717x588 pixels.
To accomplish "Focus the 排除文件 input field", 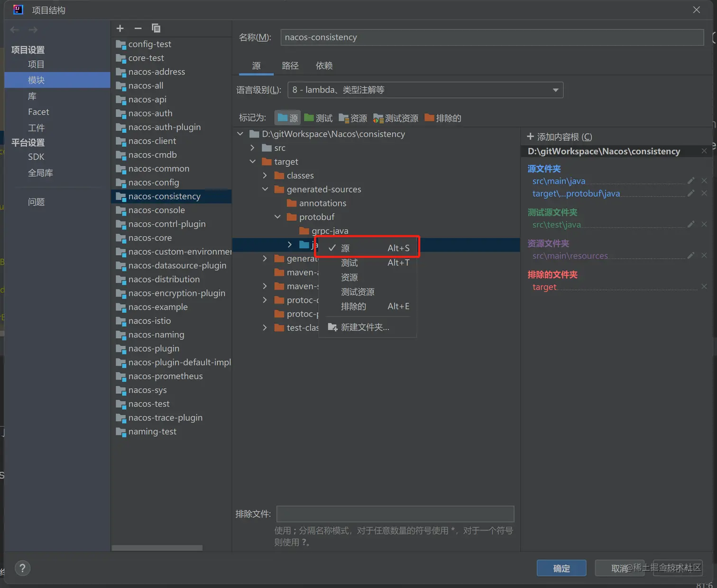I will (395, 514).
